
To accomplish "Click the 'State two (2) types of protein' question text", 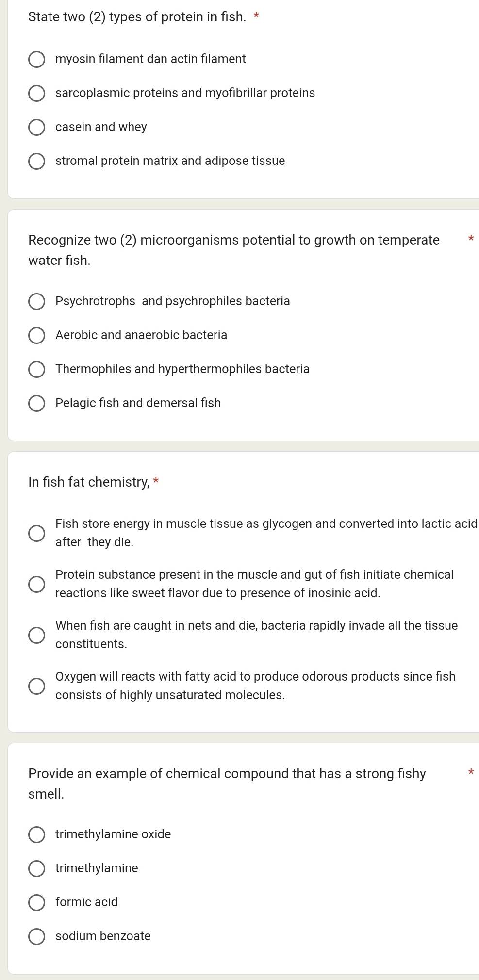I will [x=137, y=17].
